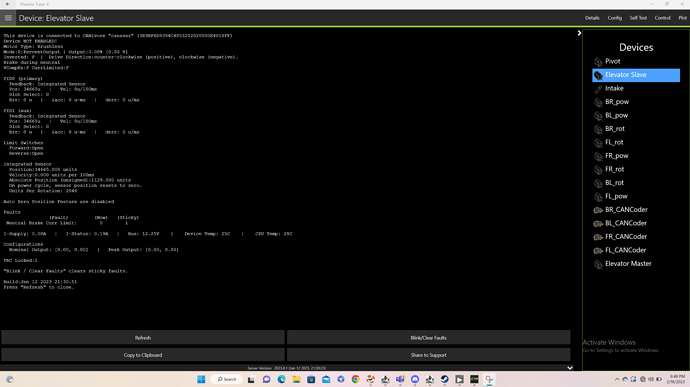690x387 pixels.
Task: Click the back arrow in title bar
Action: coord(7,4)
